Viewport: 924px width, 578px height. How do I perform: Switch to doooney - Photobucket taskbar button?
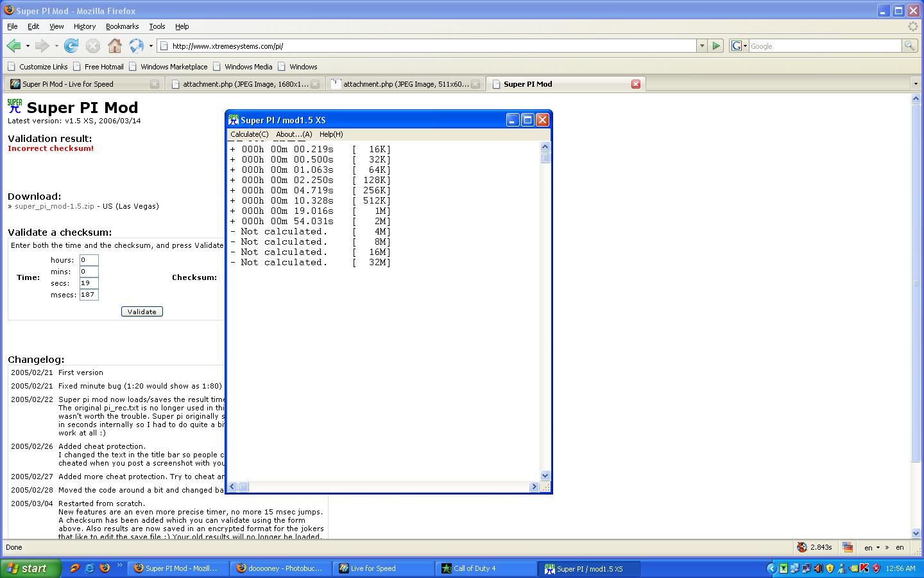281,568
